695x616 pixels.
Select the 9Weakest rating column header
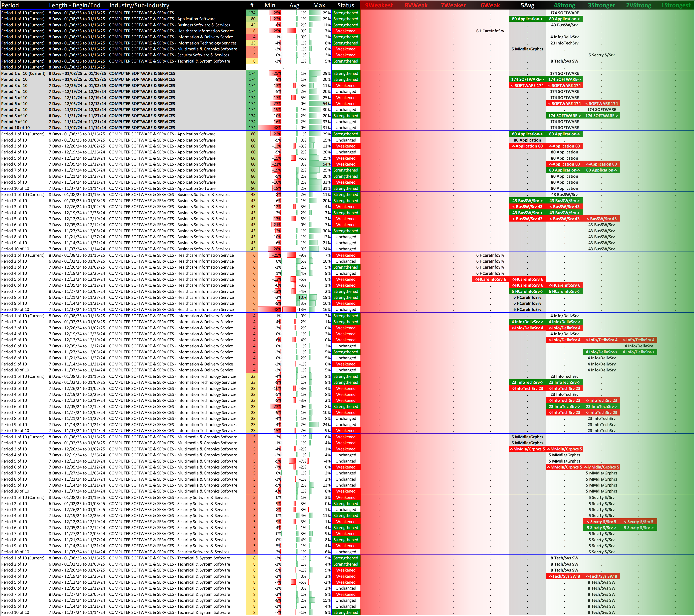coord(379,5)
